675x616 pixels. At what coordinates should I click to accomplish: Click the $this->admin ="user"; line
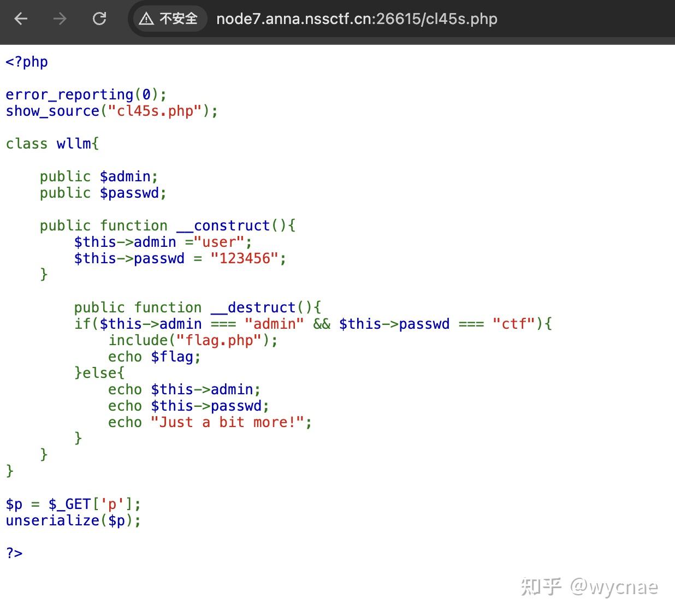pos(163,242)
